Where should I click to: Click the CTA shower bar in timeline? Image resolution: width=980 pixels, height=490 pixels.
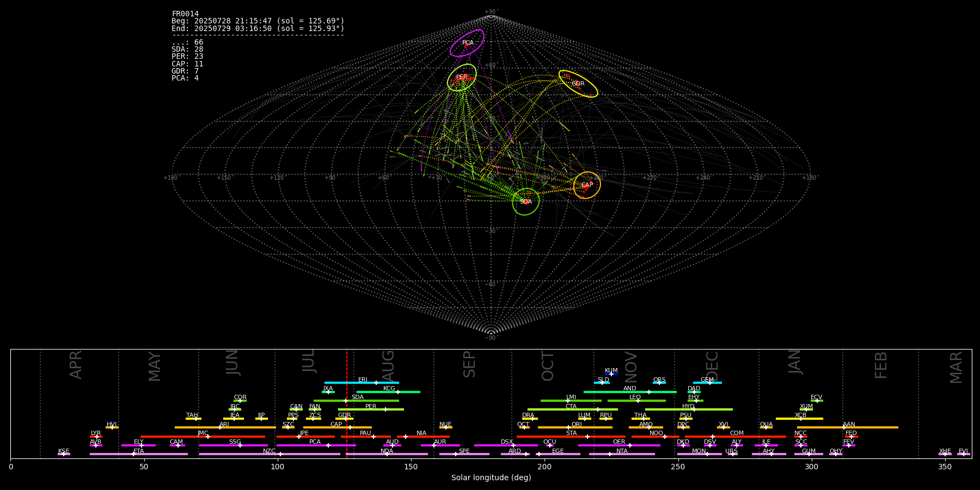click(573, 409)
